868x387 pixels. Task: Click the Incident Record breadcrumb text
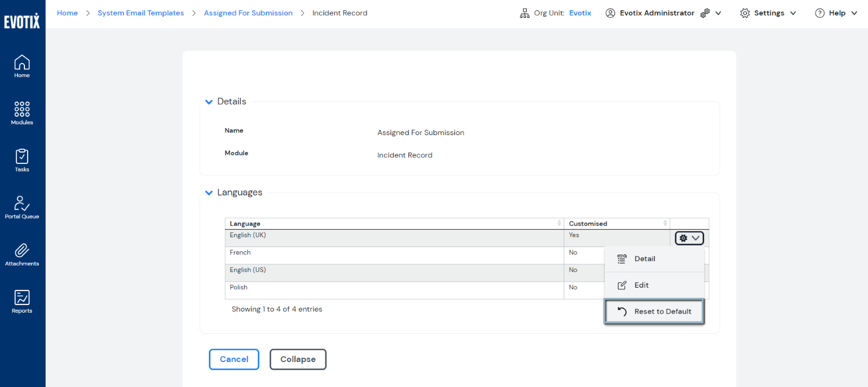pos(340,13)
